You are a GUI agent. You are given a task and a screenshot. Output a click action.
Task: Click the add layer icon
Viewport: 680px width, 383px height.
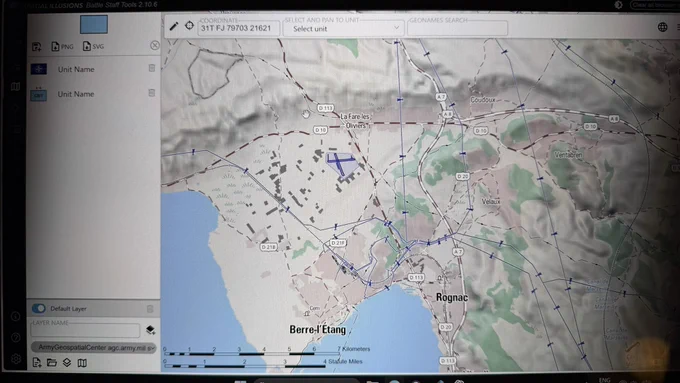coord(150,330)
